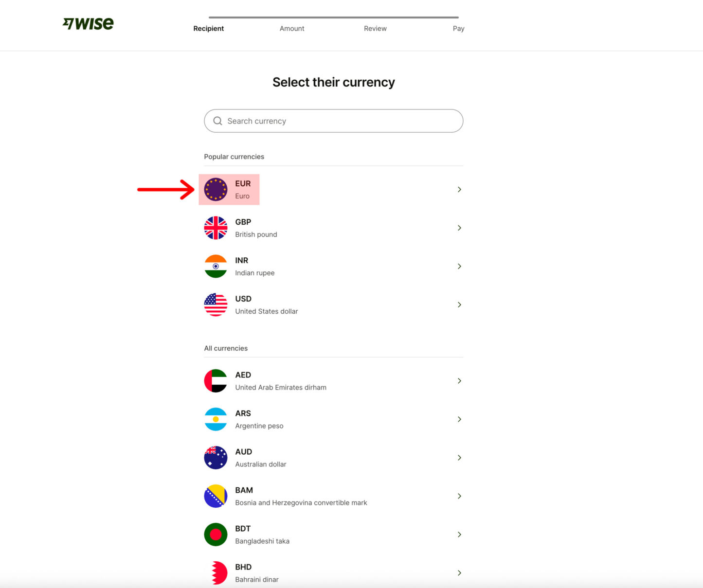Open the BAM row chevron

coord(459,496)
